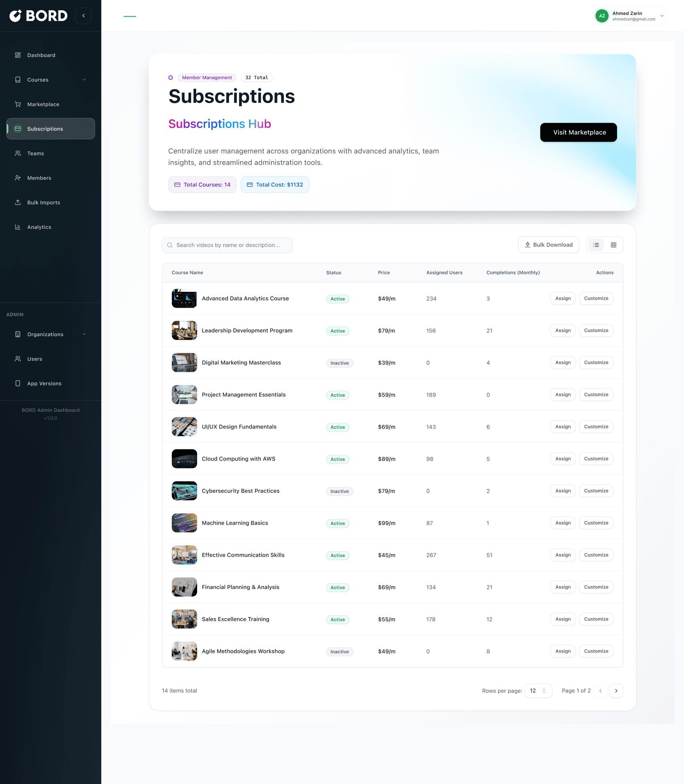Click the Active status of Project Management Essentials
Screen dimensions: 684x784
(338, 395)
